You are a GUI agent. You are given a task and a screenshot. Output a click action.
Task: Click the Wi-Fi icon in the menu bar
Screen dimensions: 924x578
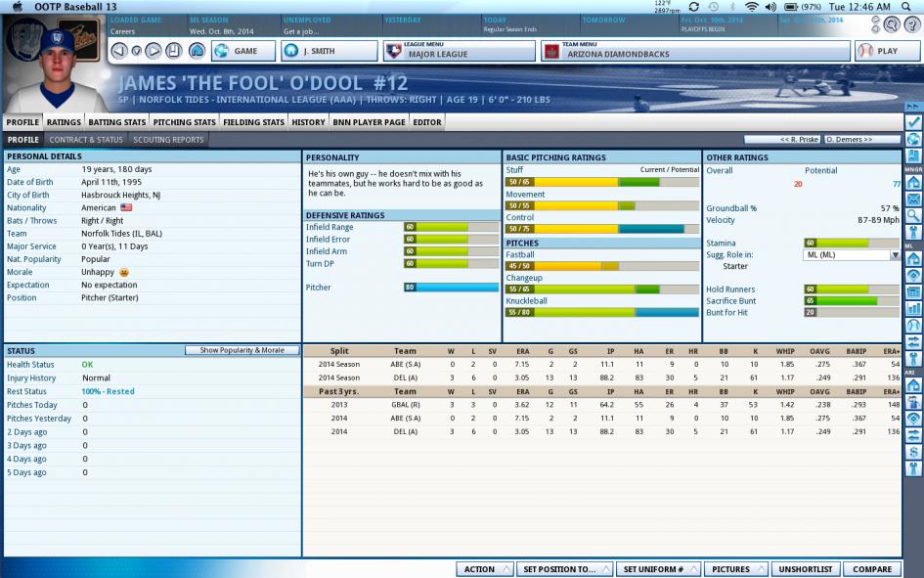tap(751, 7)
